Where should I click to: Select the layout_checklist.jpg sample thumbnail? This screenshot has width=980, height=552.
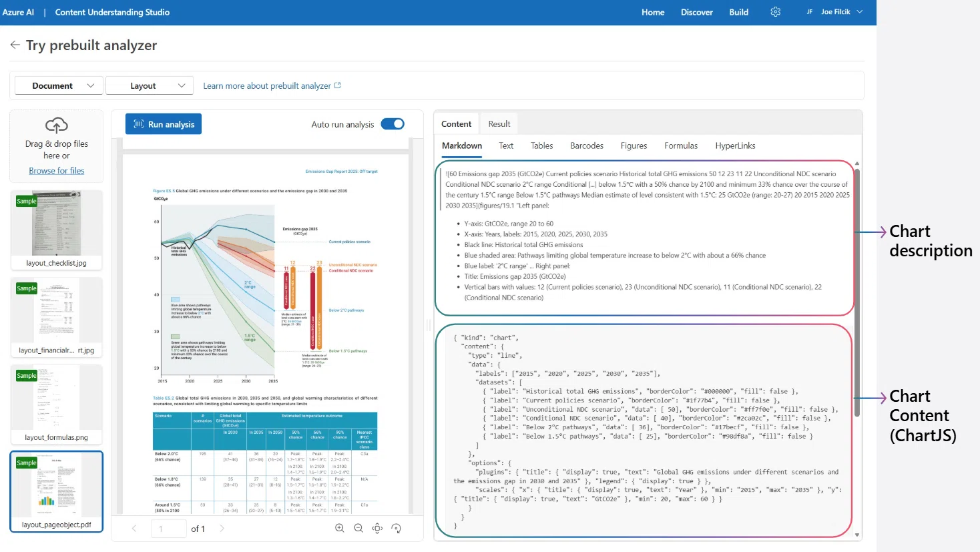(57, 230)
